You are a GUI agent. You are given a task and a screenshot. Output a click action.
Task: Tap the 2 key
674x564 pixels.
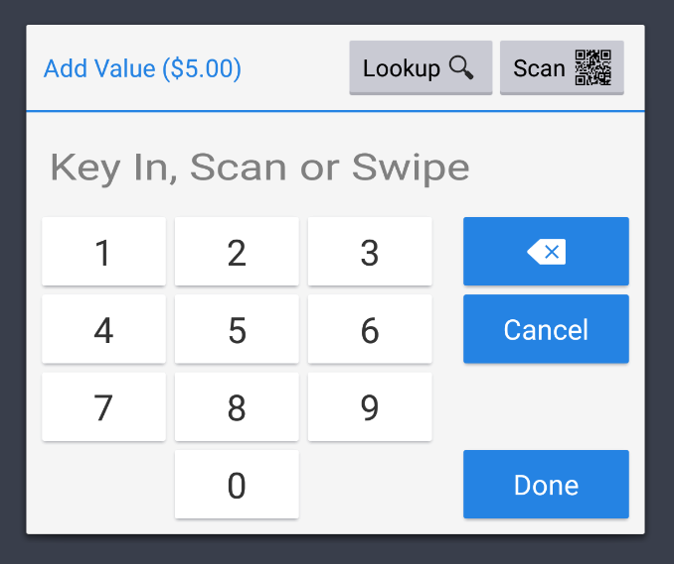click(x=237, y=253)
